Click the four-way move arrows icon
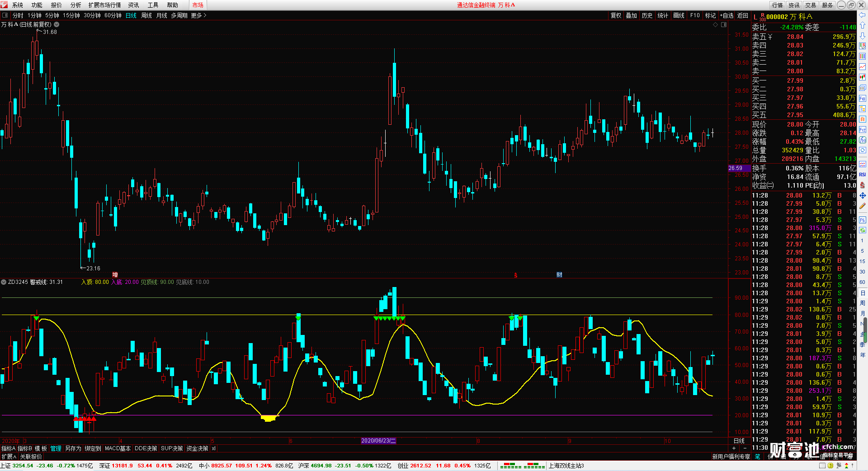868x471 pixels. point(863,196)
